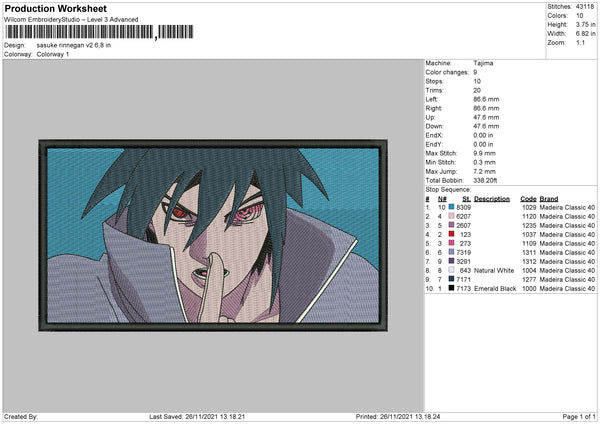This screenshot has width=600, height=424.
Task: Click the 'Created By:' footer label
Action: click(x=21, y=416)
